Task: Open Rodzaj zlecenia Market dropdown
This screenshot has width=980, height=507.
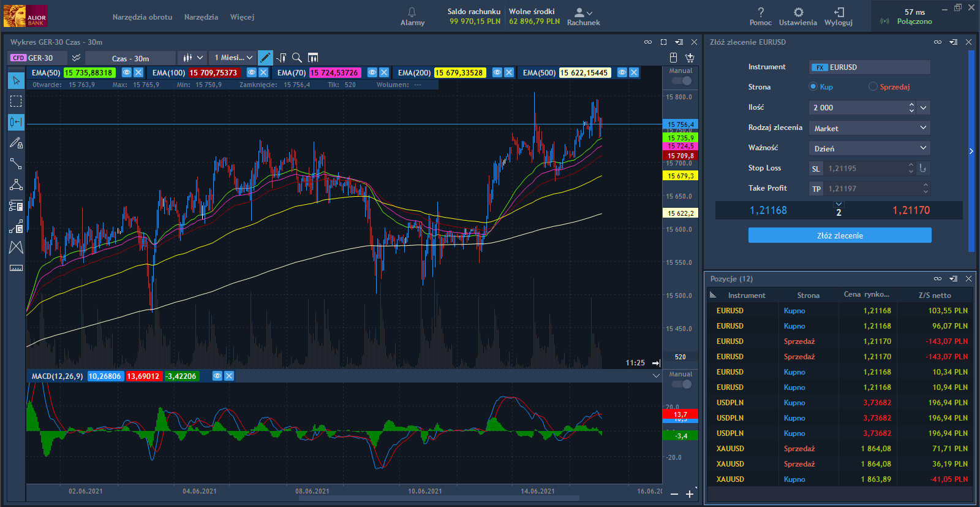Action: 870,128
